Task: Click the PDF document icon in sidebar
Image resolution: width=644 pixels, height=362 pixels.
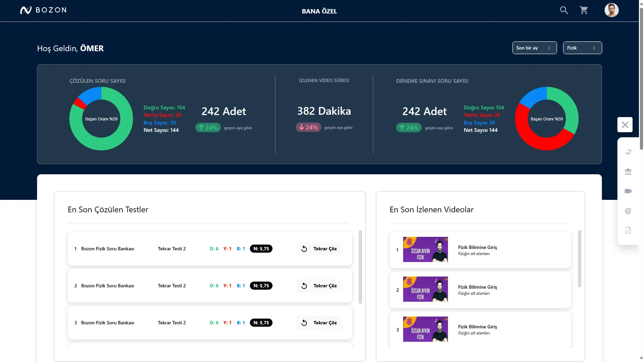Action: coord(628,230)
